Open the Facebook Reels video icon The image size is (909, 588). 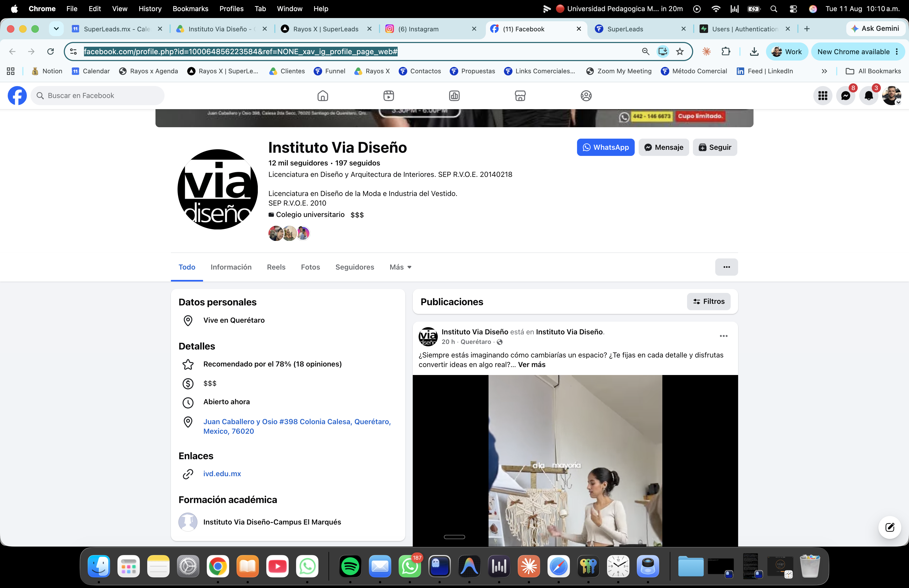pos(388,95)
